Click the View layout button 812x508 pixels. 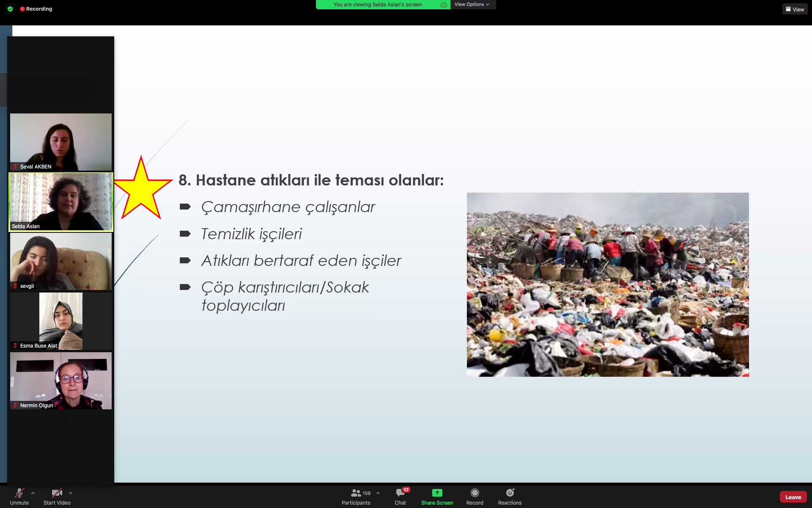pos(795,9)
